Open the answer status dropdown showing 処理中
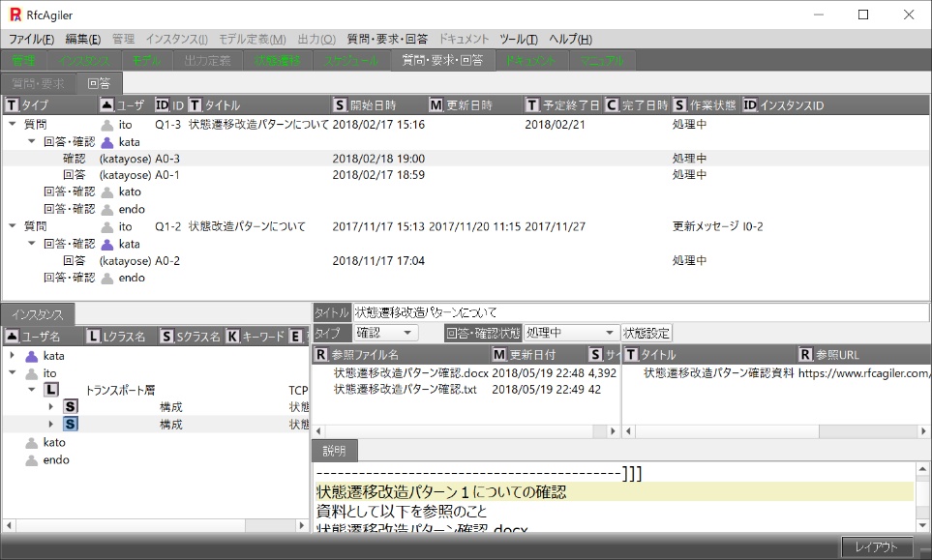Viewport: 932px width, 560px height. click(570, 333)
